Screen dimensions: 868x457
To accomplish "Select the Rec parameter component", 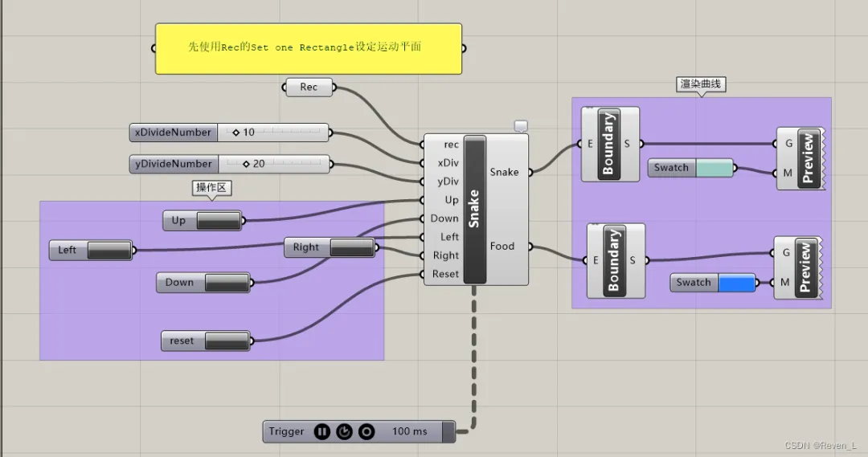I will click(x=309, y=88).
